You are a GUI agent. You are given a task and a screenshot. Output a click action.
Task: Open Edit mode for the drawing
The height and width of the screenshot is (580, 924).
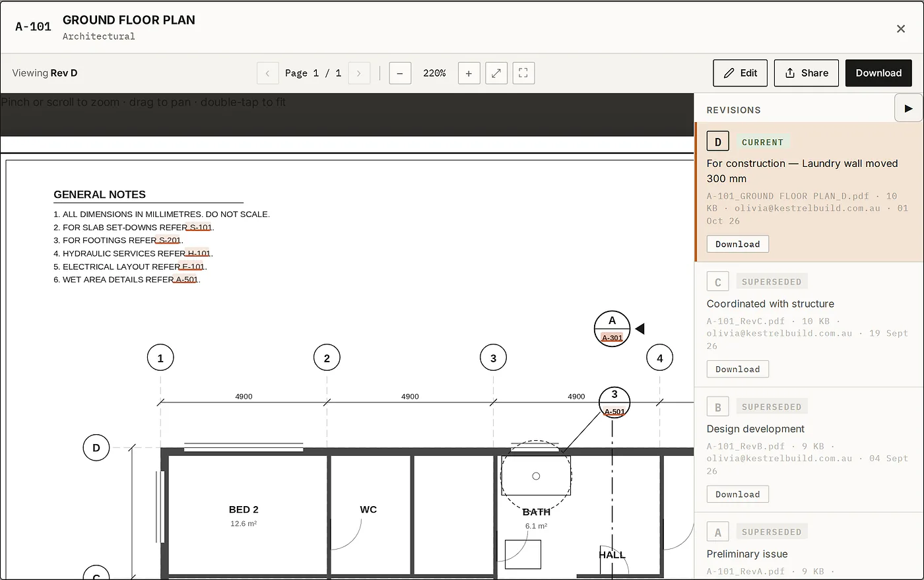[x=740, y=73]
